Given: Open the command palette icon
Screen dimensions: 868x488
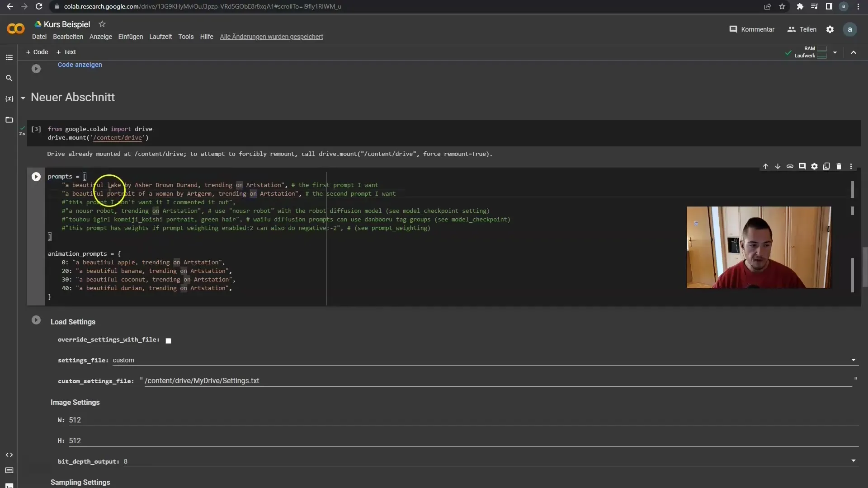Looking at the screenshot, I should 9,470.
